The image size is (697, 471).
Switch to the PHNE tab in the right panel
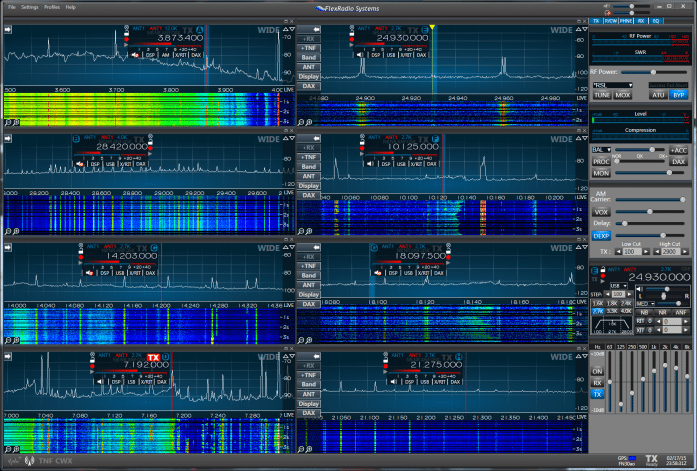point(625,21)
